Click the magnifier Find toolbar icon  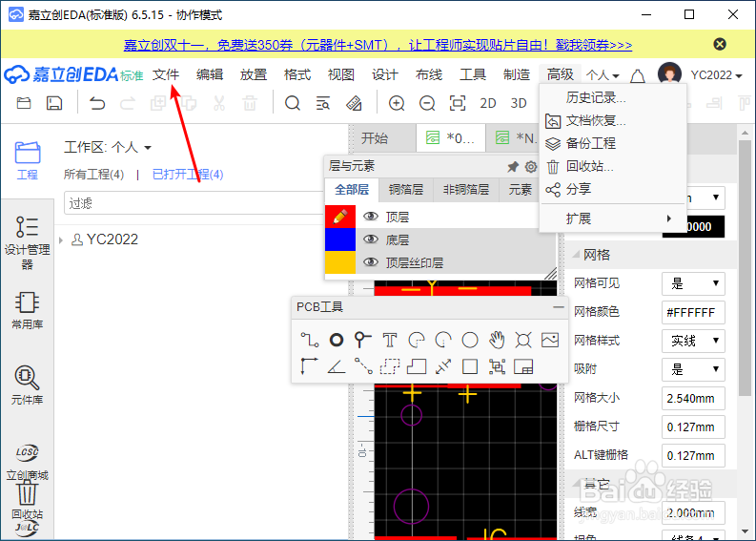292,103
